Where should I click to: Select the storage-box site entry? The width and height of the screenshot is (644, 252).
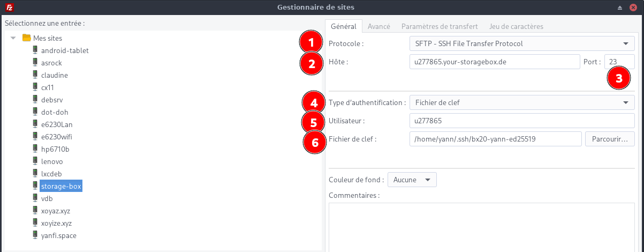click(61, 186)
